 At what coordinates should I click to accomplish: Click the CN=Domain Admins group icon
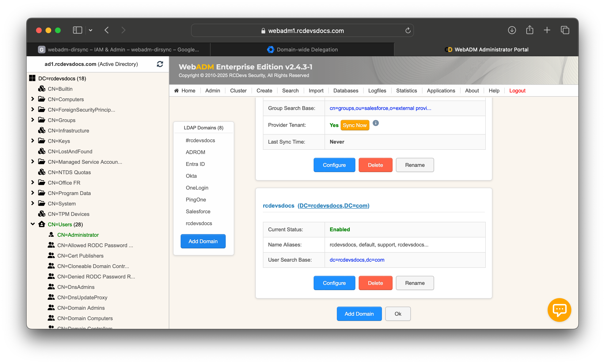tap(51, 307)
